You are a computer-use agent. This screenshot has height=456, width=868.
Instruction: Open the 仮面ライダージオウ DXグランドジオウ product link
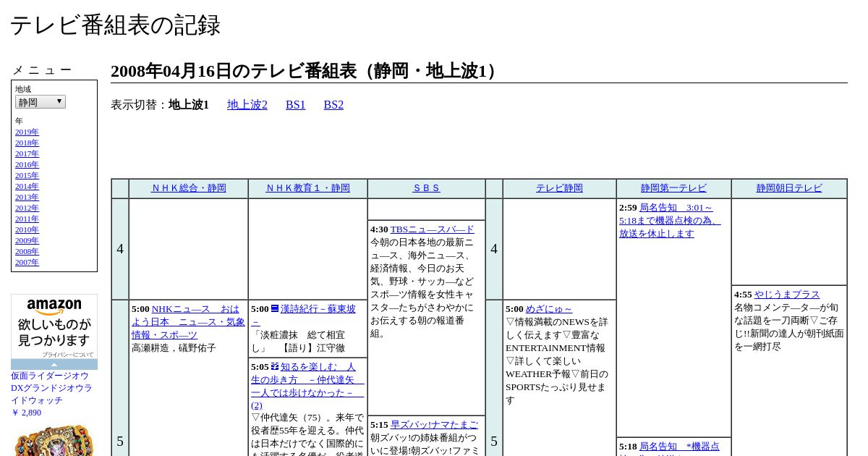pos(51,388)
